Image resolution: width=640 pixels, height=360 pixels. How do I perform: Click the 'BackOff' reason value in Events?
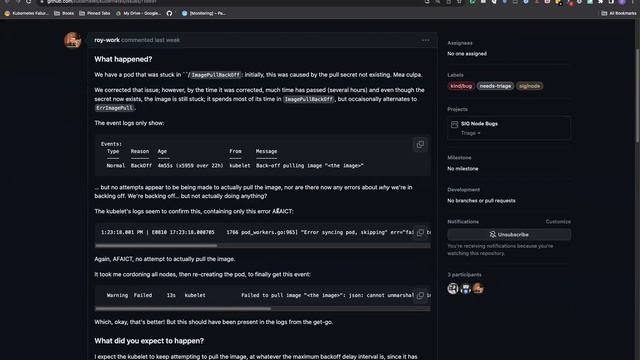141,166
